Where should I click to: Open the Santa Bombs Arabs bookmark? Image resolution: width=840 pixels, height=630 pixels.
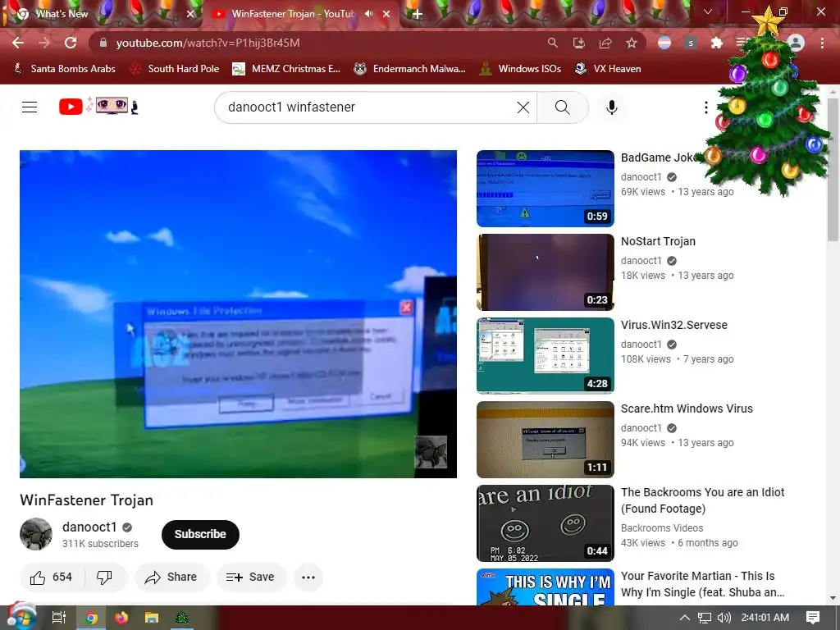[64, 69]
